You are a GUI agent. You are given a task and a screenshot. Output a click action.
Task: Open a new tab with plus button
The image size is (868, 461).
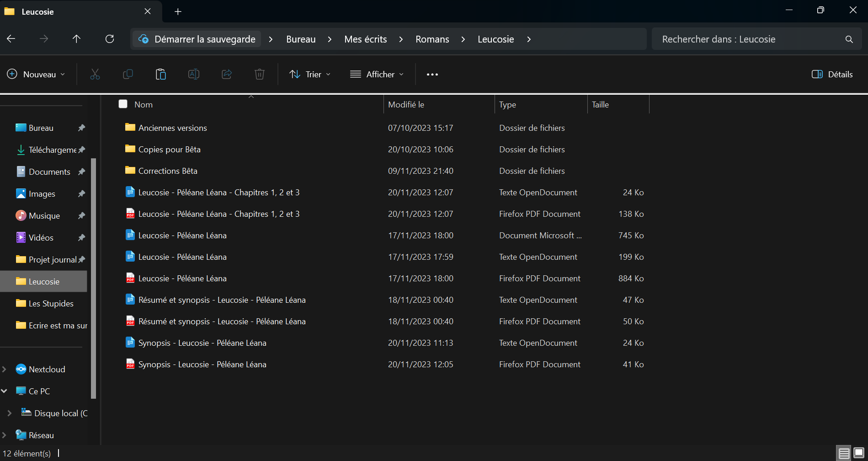click(x=178, y=11)
